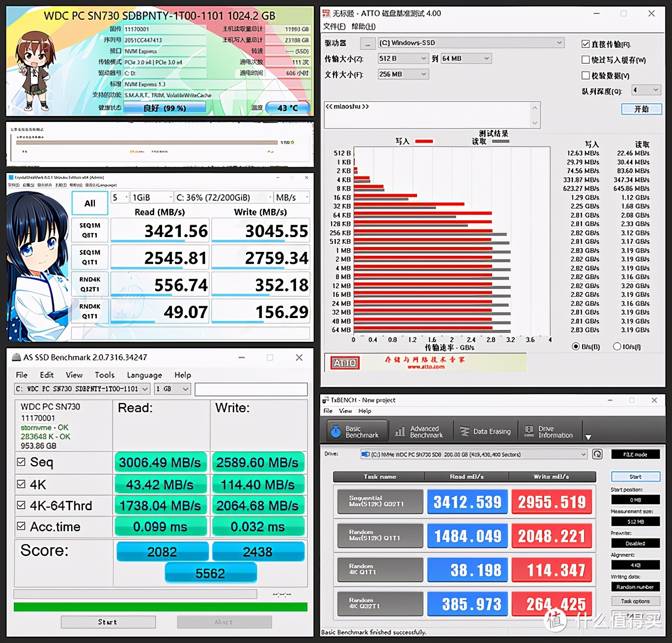This screenshot has width=672, height=643.
Task: Click the ATTO logo at bottom of ATTO window
Action: [345, 363]
